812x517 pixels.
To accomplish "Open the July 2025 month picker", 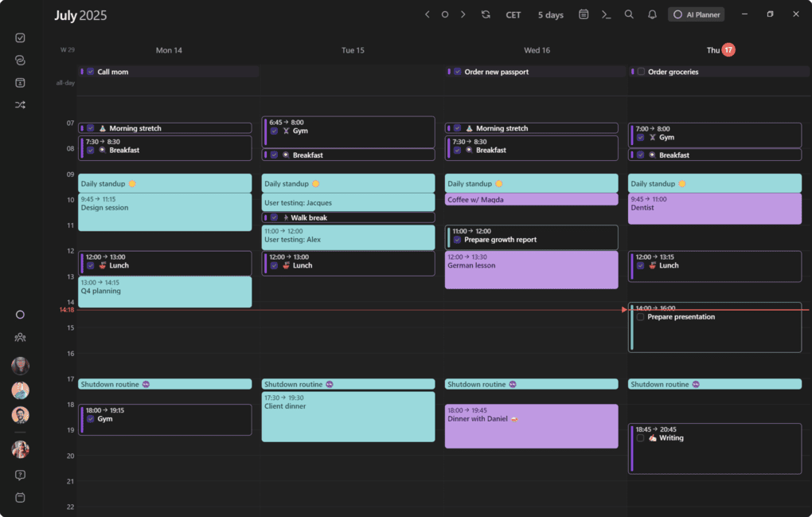I will coord(80,16).
